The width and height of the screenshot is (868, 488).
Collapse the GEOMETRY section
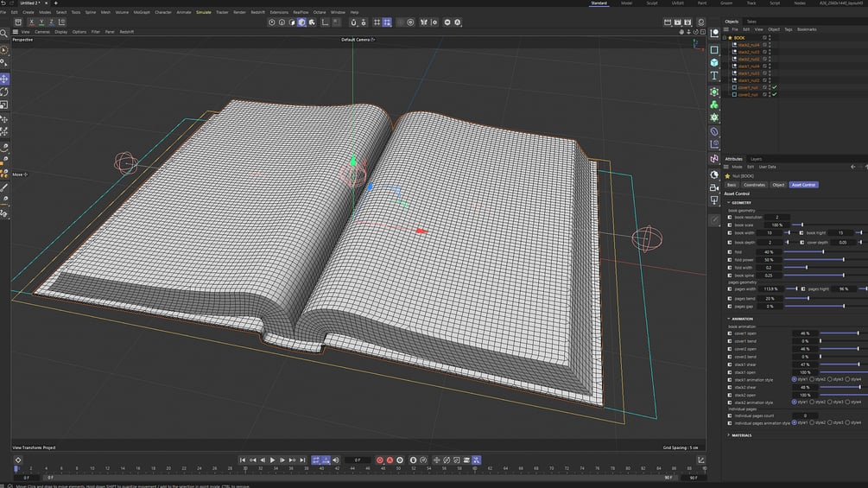coord(739,202)
